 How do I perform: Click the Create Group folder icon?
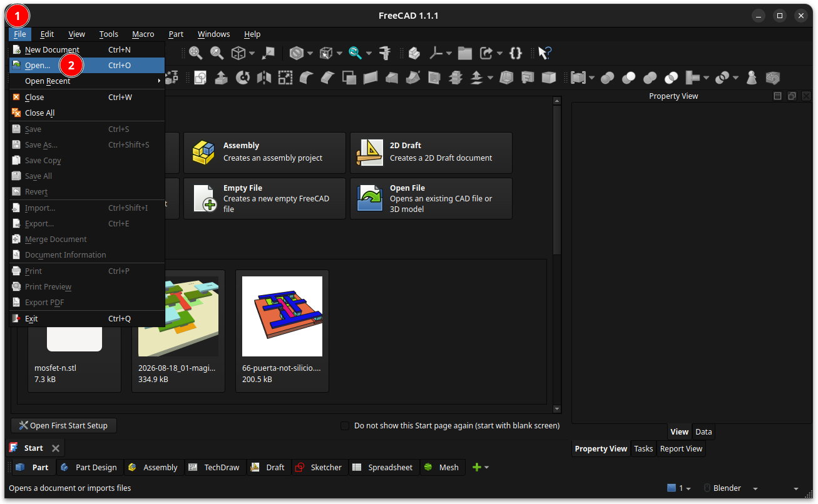pyautogui.click(x=464, y=53)
